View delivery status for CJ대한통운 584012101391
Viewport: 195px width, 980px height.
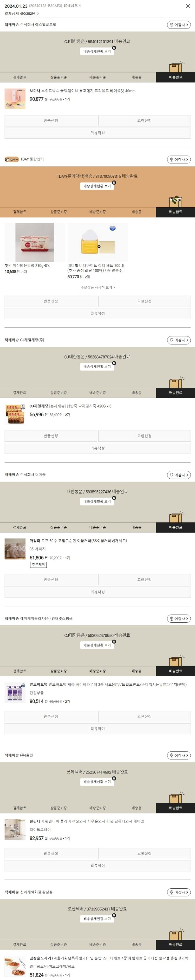click(97, 51)
